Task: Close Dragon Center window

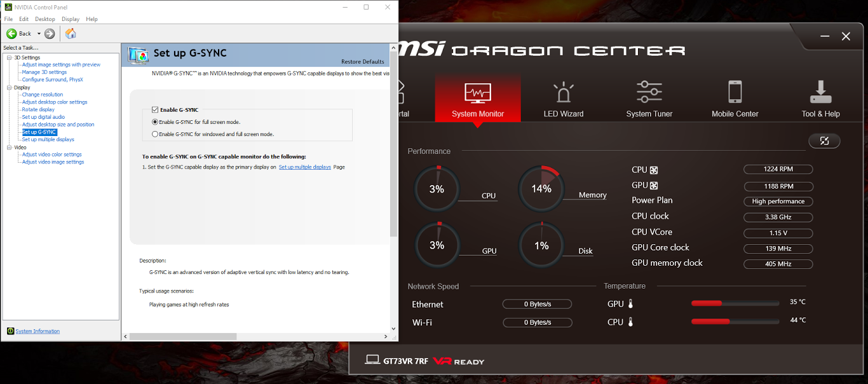Action: [x=846, y=37]
